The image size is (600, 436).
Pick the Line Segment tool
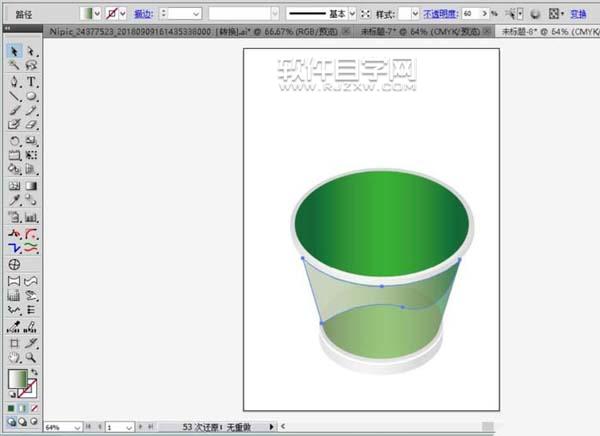14,96
